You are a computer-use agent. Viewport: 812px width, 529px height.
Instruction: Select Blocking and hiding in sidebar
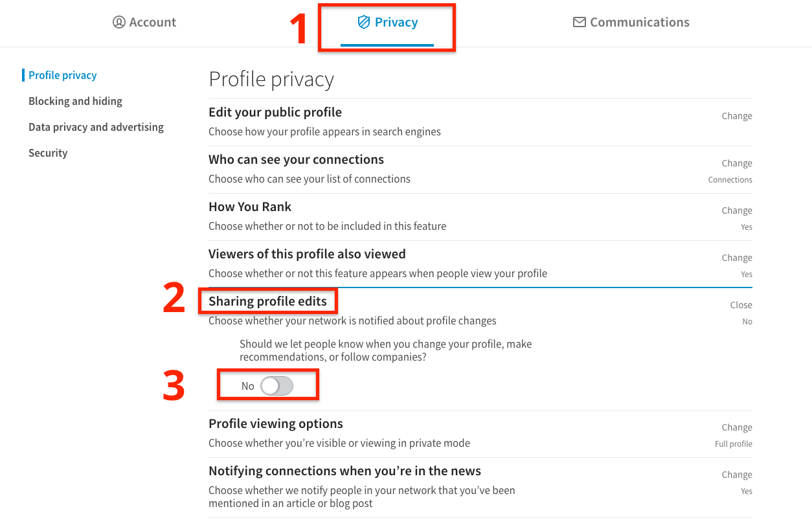[75, 101]
